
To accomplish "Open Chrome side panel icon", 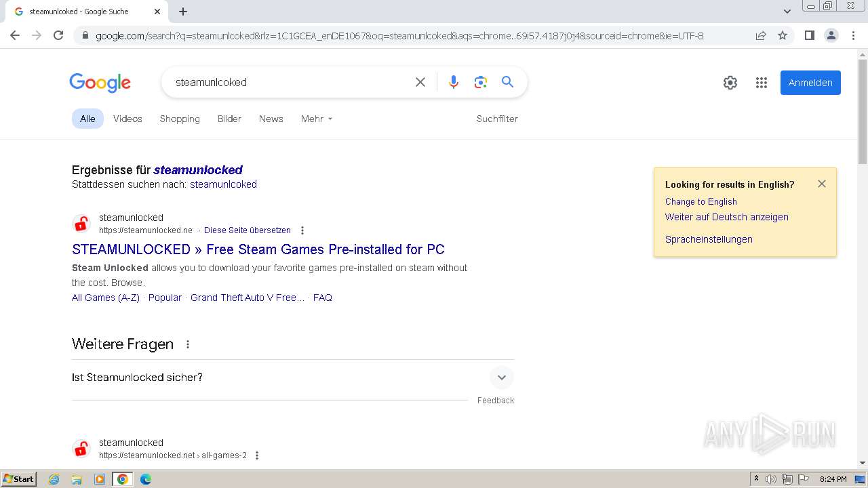I will (809, 35).
